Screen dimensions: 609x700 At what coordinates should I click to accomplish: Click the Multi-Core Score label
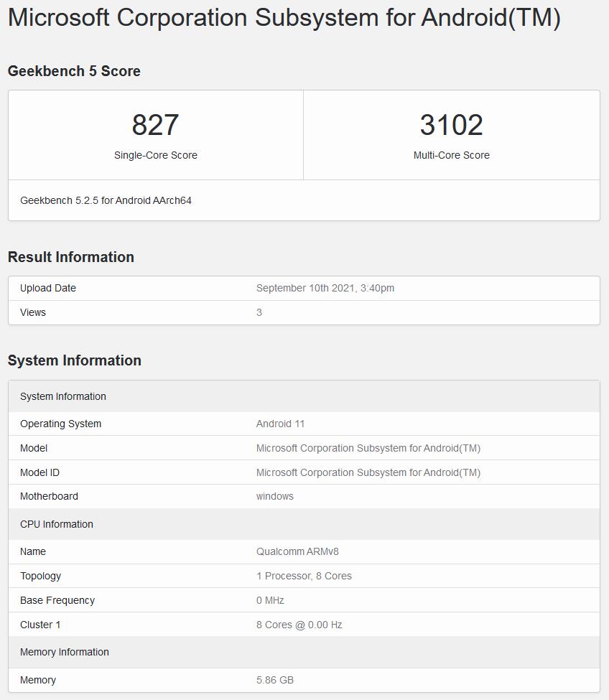451,155
